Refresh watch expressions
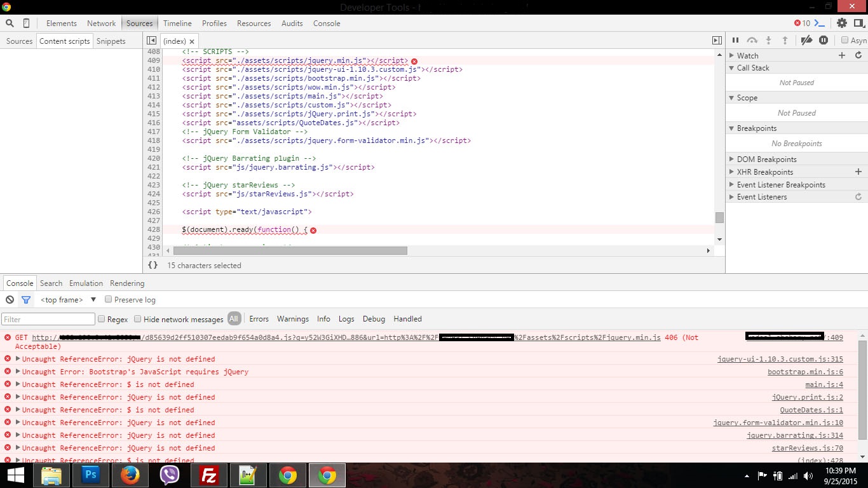868x488 pixels. click(858, 56)
